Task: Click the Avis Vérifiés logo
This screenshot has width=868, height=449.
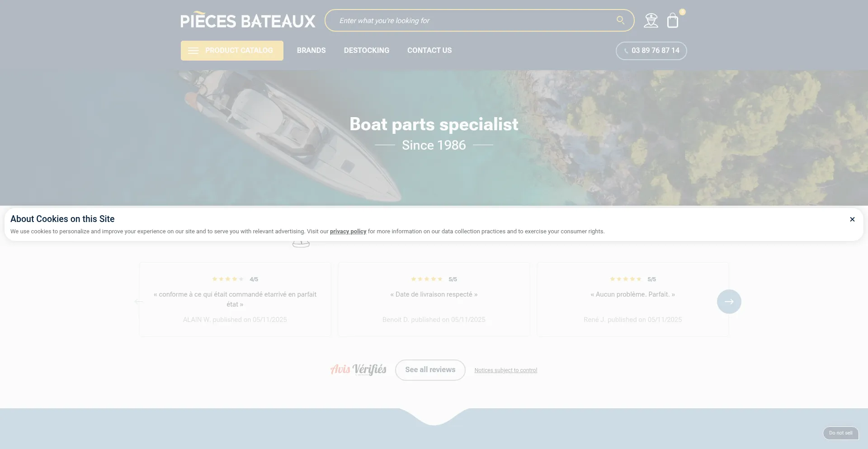Action: pyautogui.click(x=359, y=369)
